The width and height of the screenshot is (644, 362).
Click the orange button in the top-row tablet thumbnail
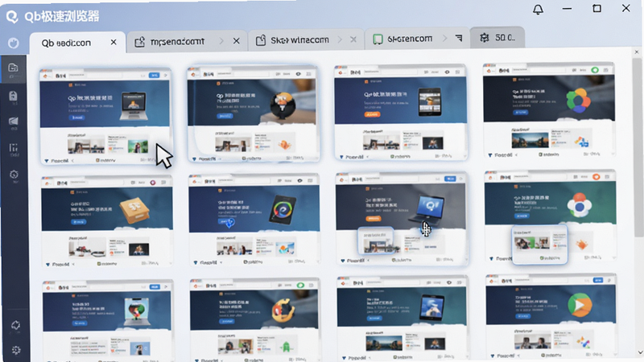click(x=372, y=114)
